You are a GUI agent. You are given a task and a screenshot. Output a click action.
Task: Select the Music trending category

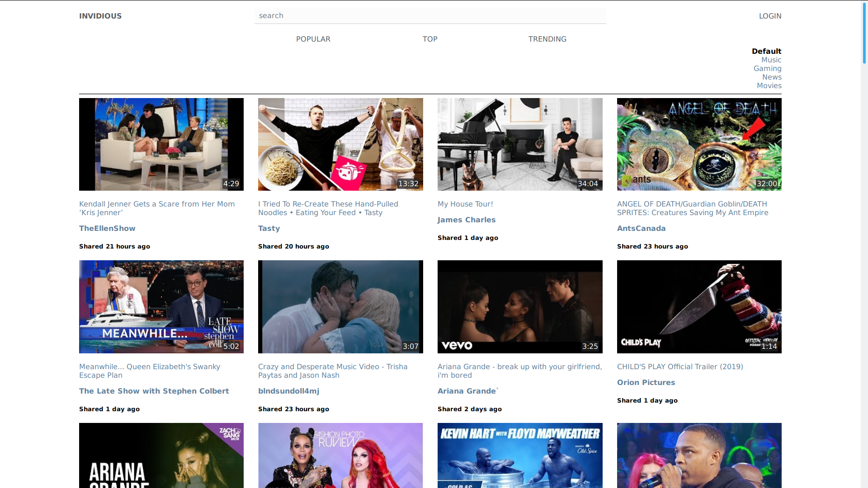click(x=771, y=60)
